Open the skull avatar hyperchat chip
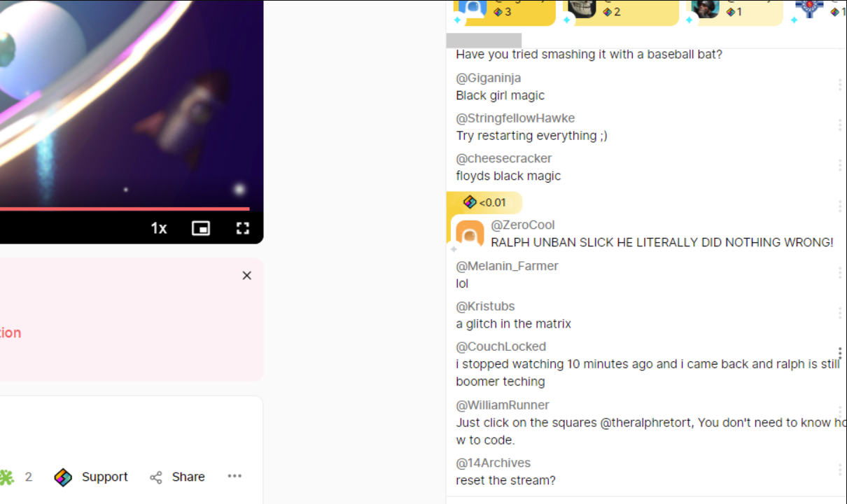Image resolution: width=847 pixels, height=504 pixels. (620, 12)
